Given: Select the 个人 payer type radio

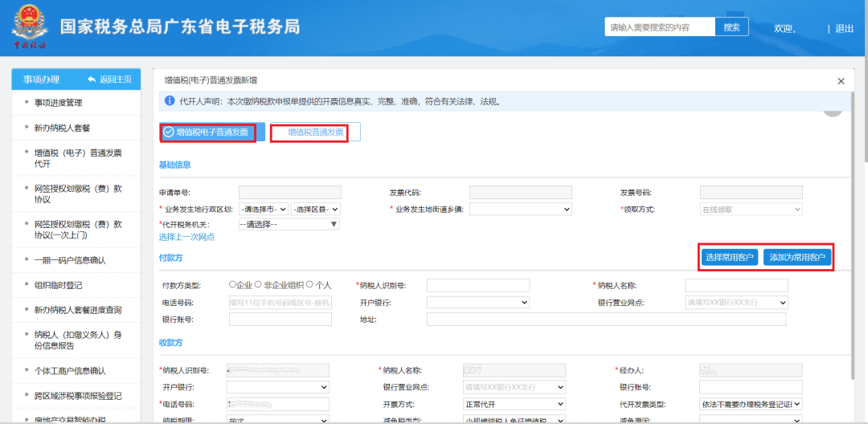Looking at the screenshot, I should [309, 285].
